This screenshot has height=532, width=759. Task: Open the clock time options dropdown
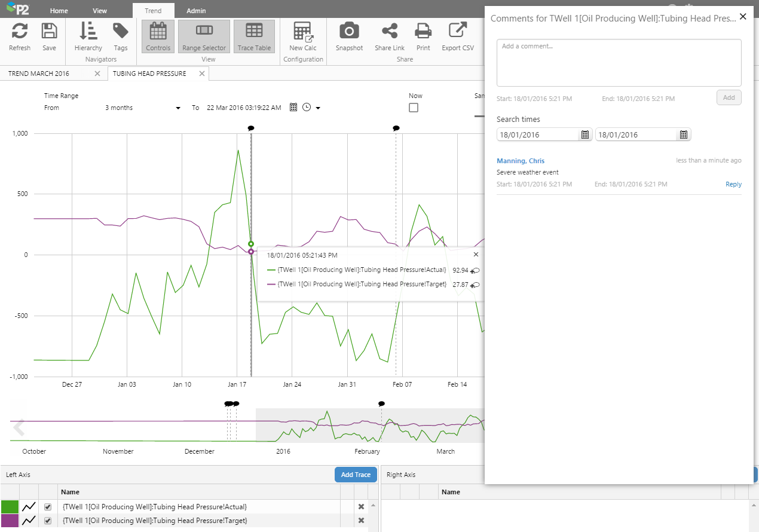318,108
